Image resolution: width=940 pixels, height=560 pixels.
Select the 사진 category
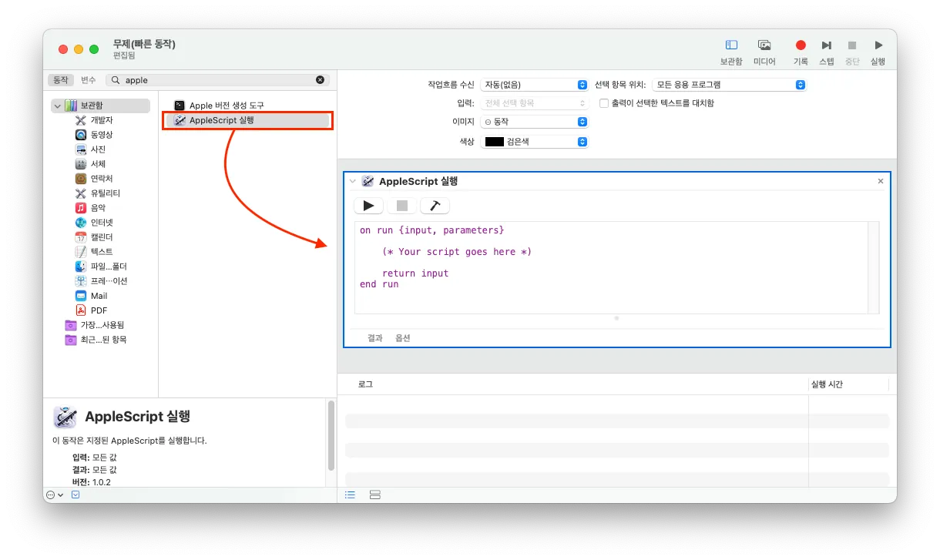coord(98,149)
